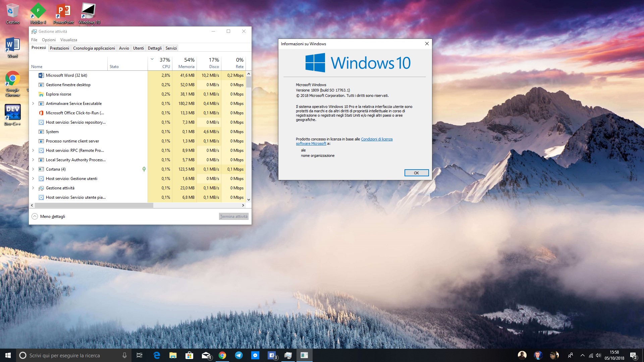Collapse view with Meno dettagli
This screenshot has width=644, height=362.
click(x=48, y=217)
